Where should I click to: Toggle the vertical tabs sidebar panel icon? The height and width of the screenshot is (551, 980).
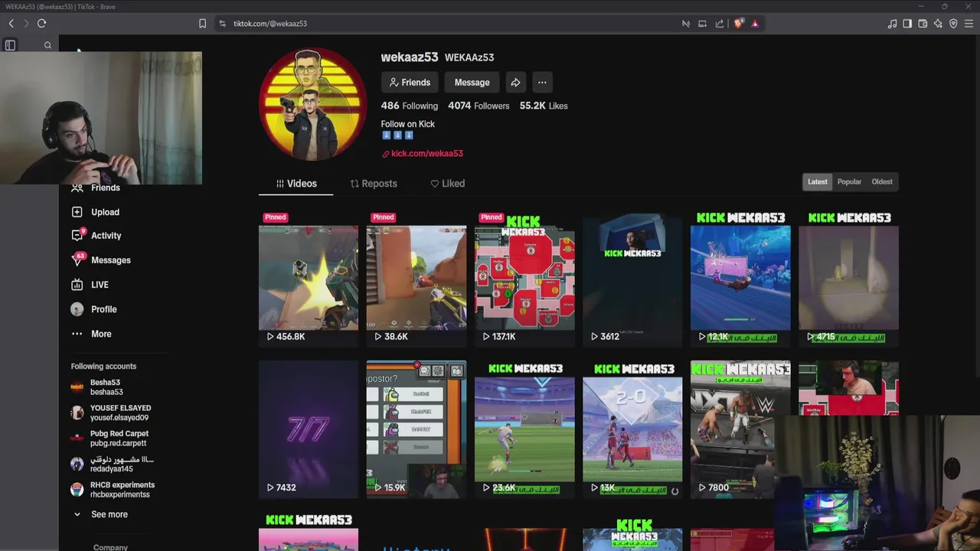click(10, 45)
